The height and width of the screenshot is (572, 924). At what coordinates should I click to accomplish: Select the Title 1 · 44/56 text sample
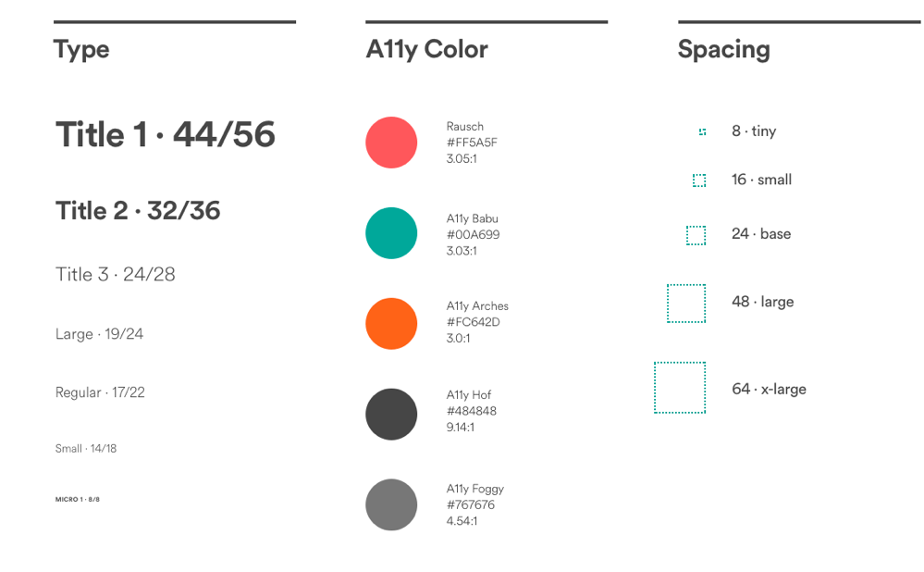pyautogui.click(x=166, y=134)
